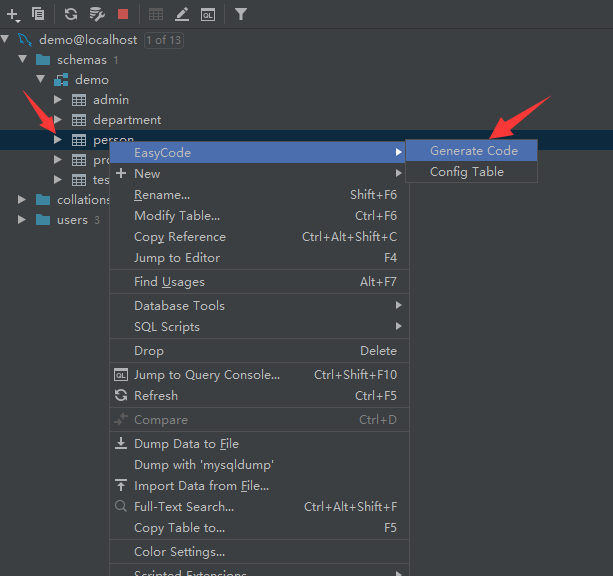Screen dimensions: 613x576
Task: Click the New data source plus icon
Action: 13,15
